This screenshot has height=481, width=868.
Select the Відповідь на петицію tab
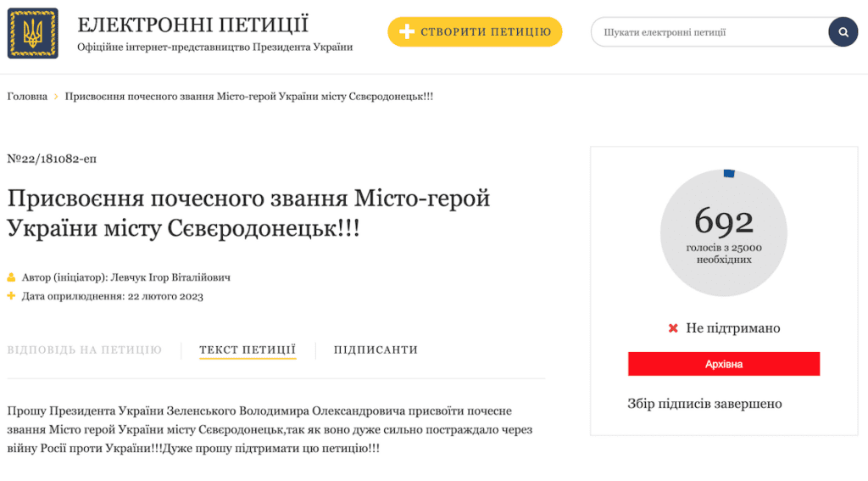(84, 350)
